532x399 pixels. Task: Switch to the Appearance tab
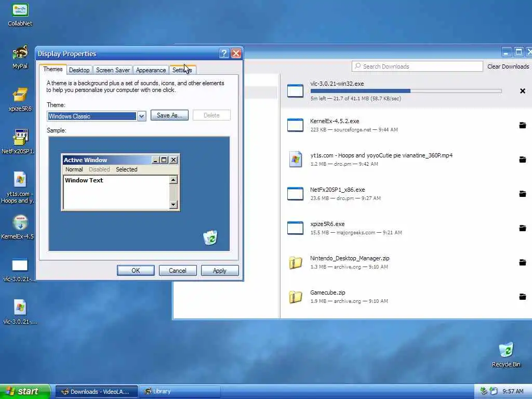(x=151, y=70)
